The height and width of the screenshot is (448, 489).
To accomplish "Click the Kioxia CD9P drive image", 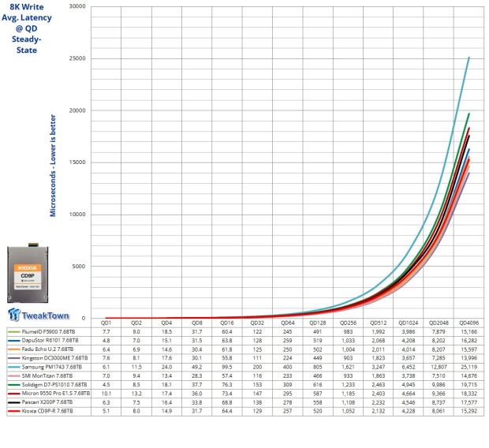I will (28, 273).
